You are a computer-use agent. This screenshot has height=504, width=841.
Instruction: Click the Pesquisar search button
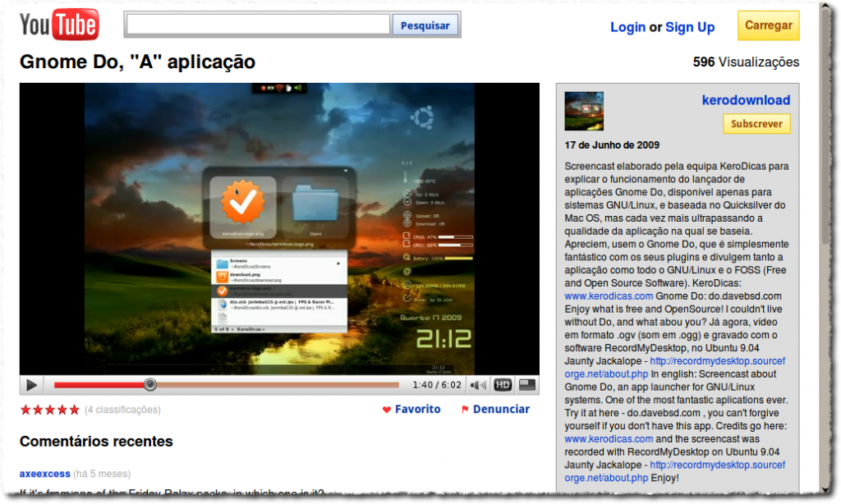tap(425, 25)
